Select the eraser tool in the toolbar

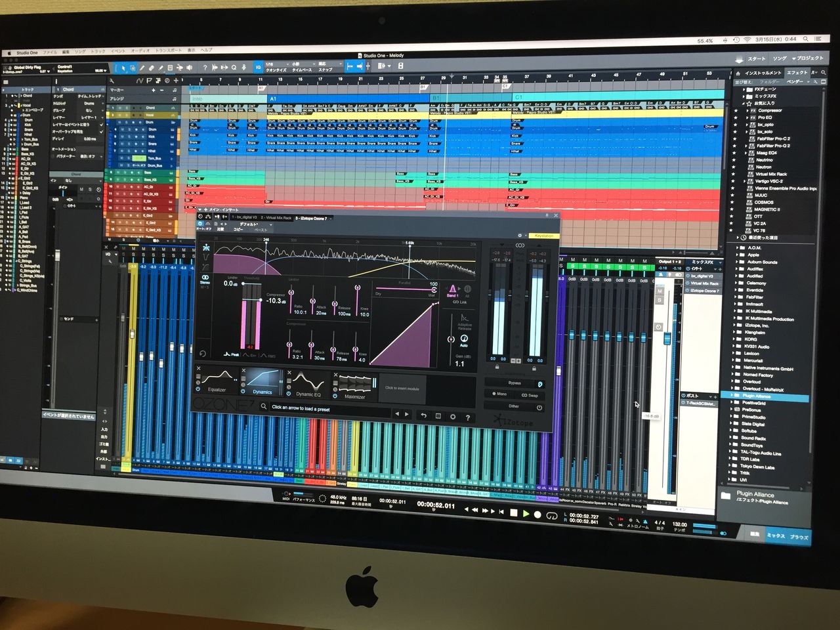click(x=152, y=68)
